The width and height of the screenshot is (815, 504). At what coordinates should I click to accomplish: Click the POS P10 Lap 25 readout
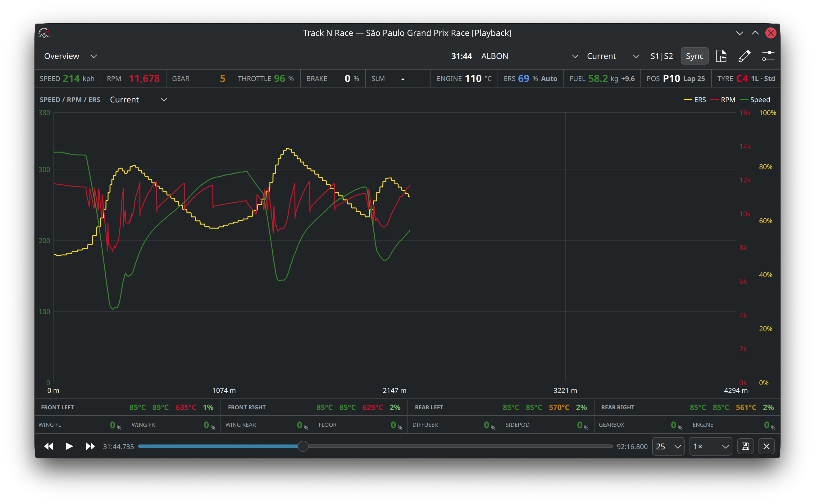click(x=676, y=79)
